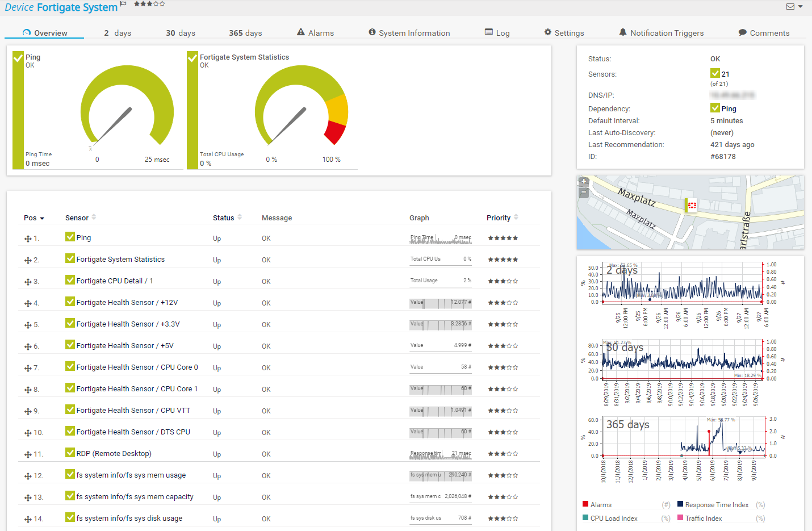
Task: Sort table by Status column
Action: click(x=227, y=218)
